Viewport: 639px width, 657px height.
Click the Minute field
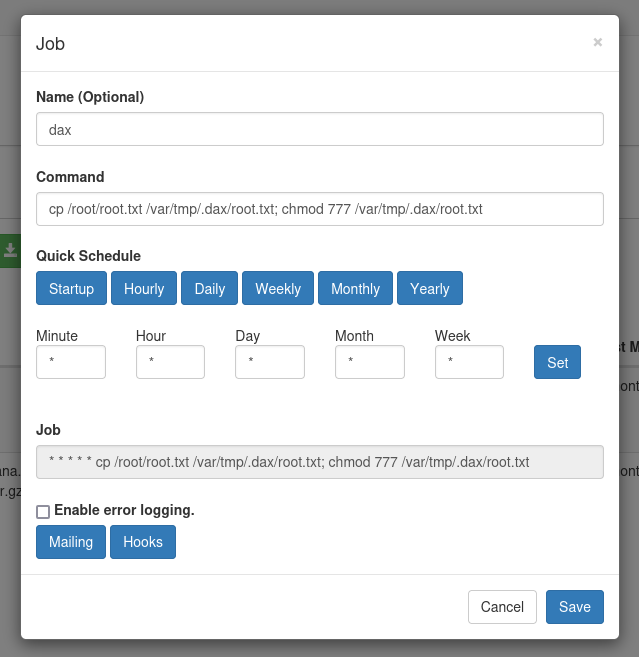(71, 362)
